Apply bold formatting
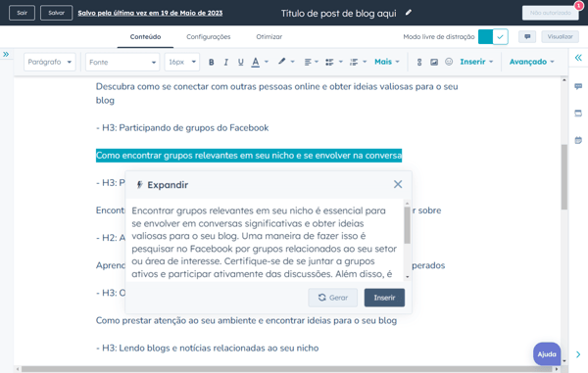This screenshot has height=373, width=588. (211, 63)
